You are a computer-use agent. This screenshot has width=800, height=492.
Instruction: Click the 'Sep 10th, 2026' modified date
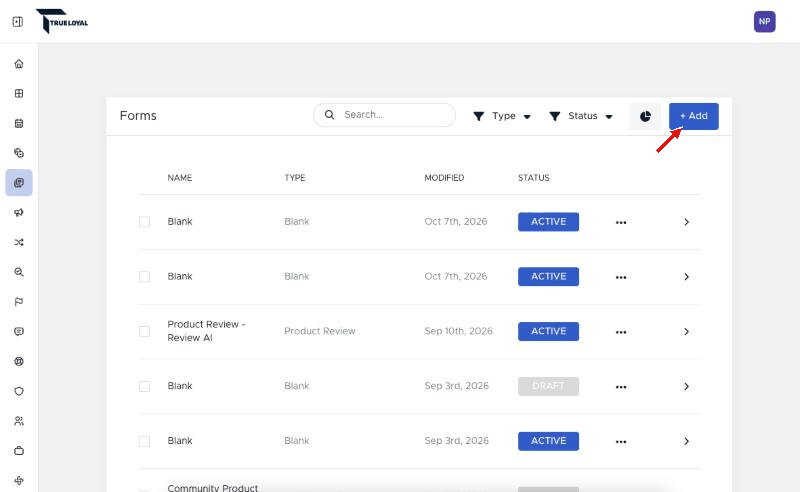pos(459,331)
